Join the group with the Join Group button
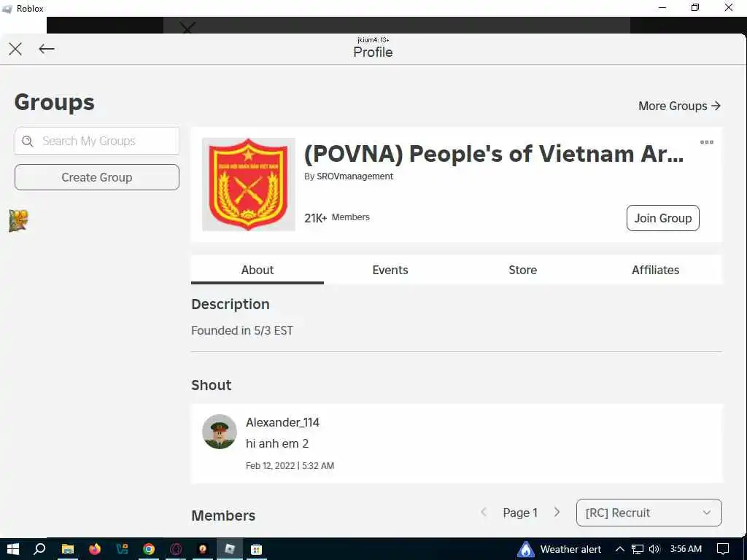The height and width of the screenshot is (560, 747). (x=662, y=218)
